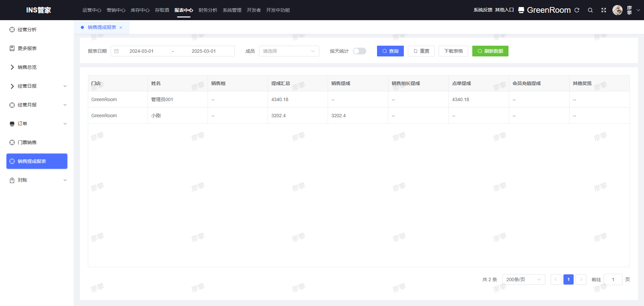Open 系统管理 in top navigation

click(232, 10)
